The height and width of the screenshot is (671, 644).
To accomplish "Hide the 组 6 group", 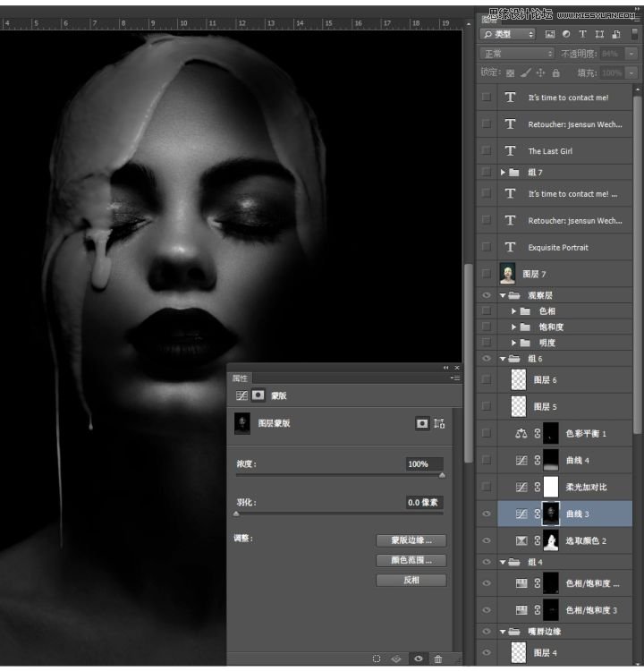I will (x=487, y=359).
